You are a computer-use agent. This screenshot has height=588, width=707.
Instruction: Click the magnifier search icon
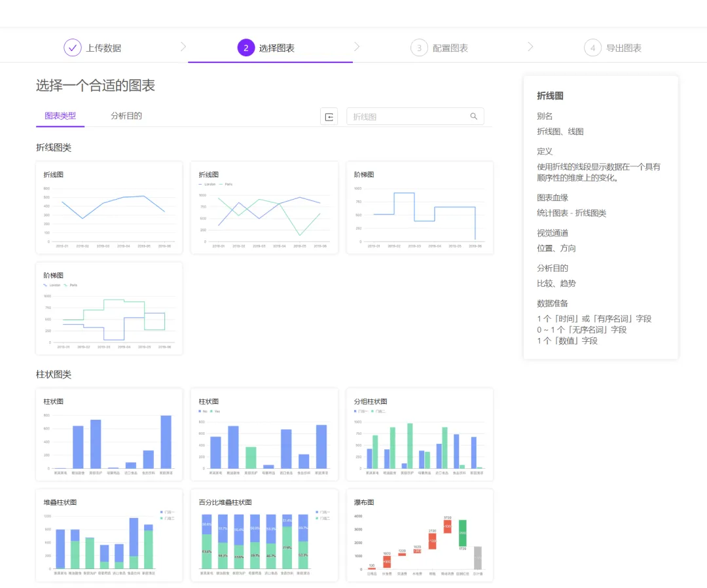[473, 117]
